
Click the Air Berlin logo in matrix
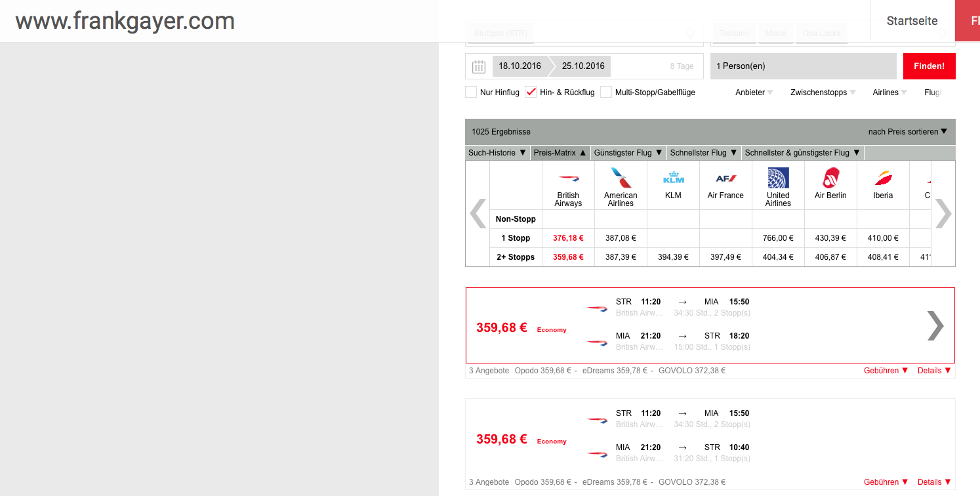pyautogui.click(x=830, y=178)
